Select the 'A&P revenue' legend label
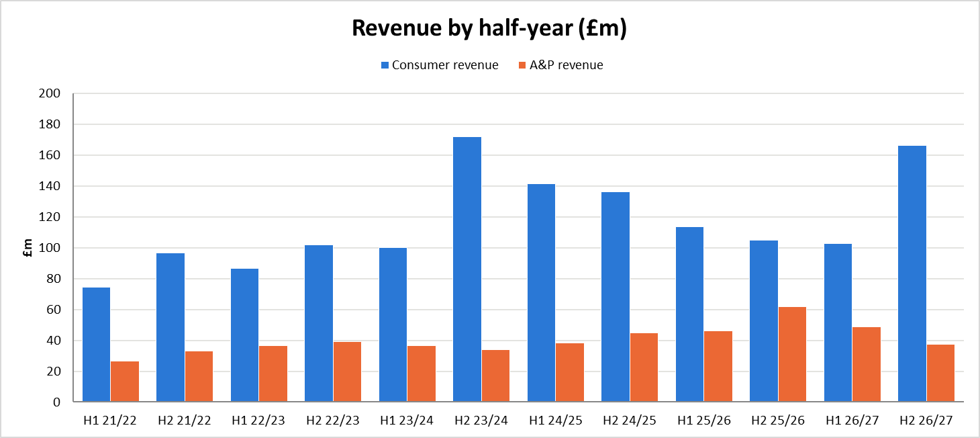 coord(566,65)
